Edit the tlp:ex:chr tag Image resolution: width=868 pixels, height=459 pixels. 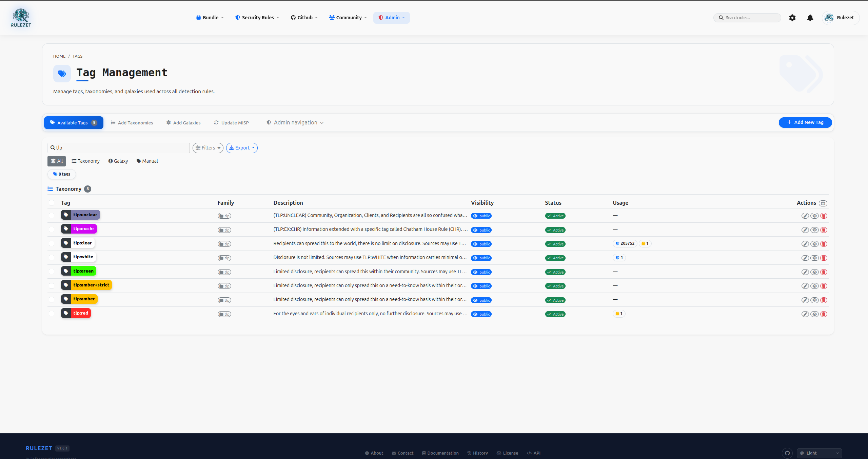pos(805,230)
